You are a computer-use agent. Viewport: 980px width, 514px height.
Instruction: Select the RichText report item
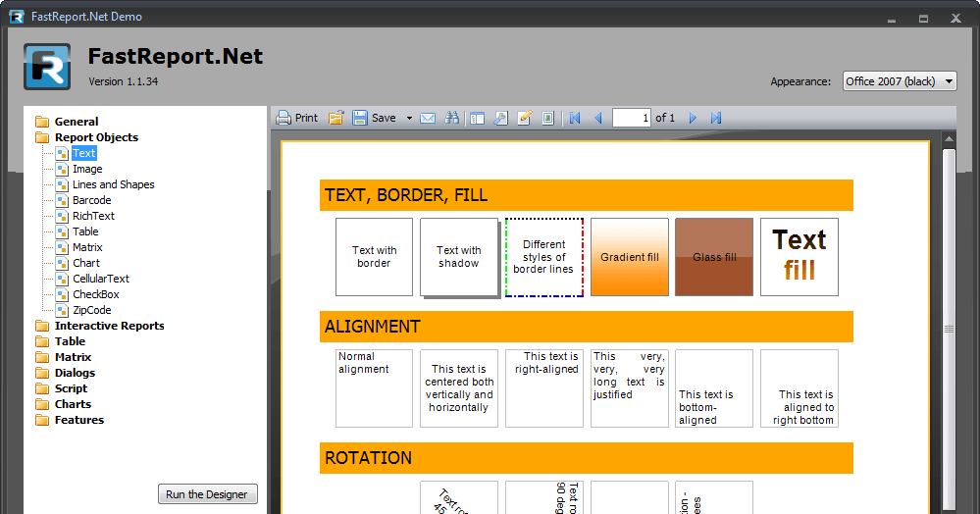coord(94,216)
